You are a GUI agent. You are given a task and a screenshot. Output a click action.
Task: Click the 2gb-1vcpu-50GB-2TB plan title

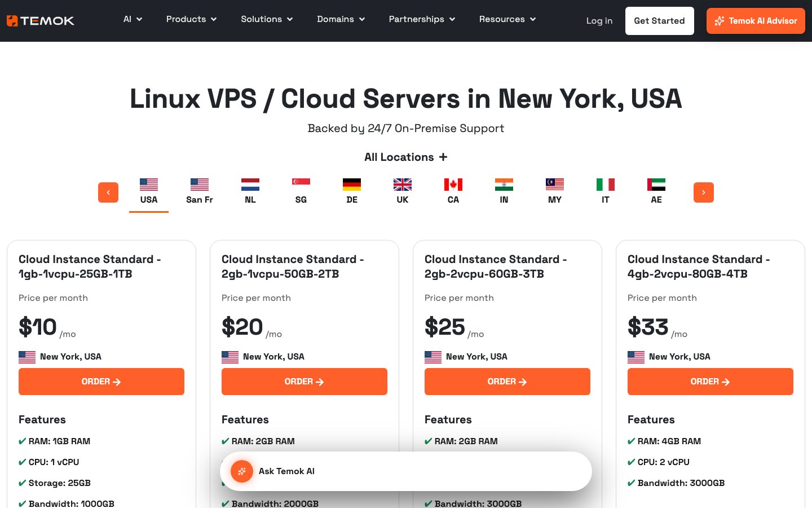pyautogui.click(x=293, y=266)
